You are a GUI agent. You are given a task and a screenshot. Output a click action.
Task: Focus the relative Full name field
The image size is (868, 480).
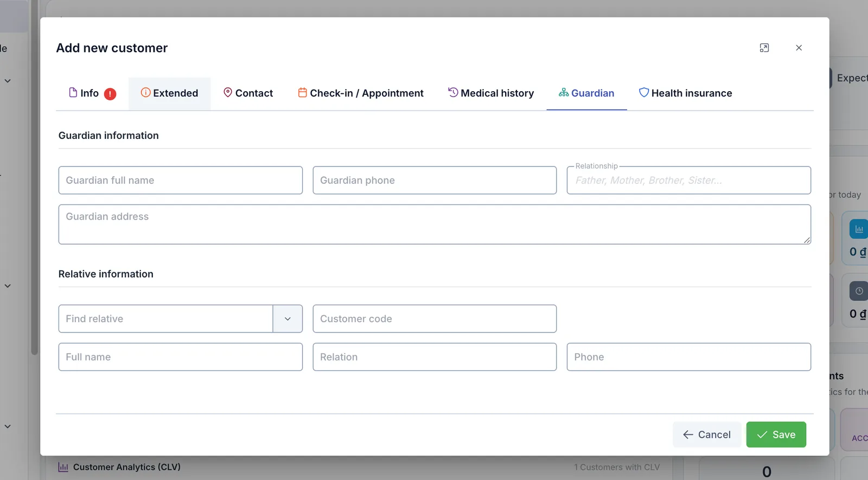coord(181,357)
